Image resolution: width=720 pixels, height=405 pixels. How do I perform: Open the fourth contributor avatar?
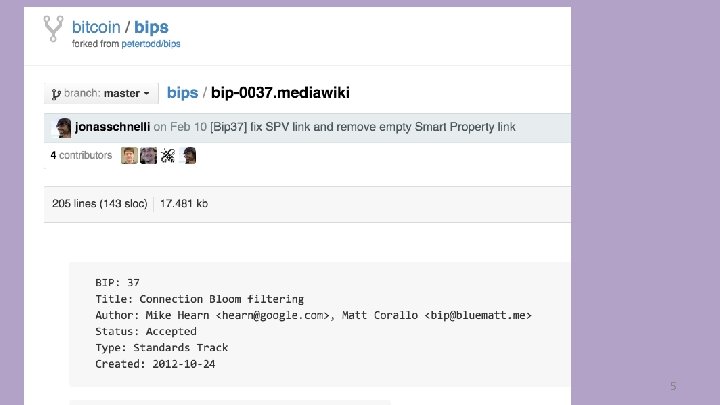(188, 156)
